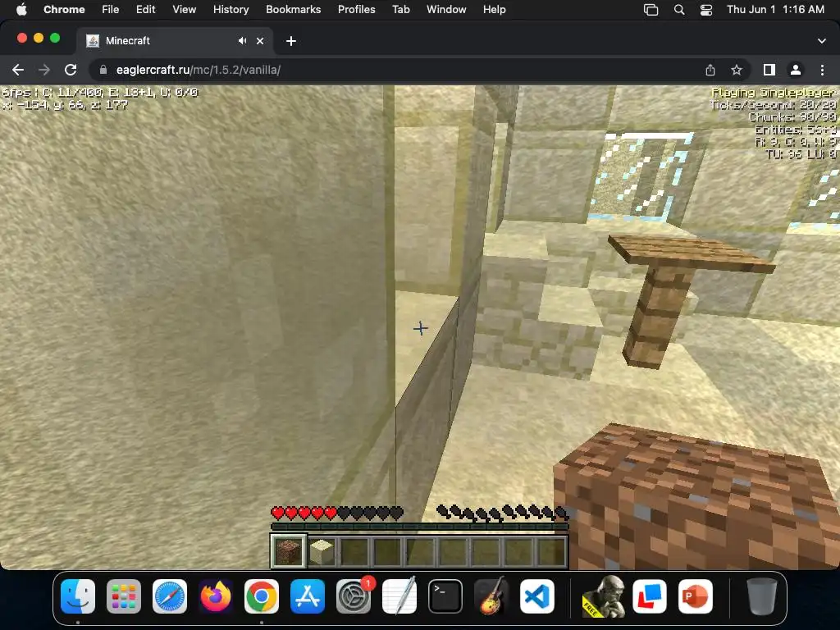Image resolution: width=840 pixels, height=630 pixels.
Task: Mute the Minecraft tab audio
Action: point(243,41)
